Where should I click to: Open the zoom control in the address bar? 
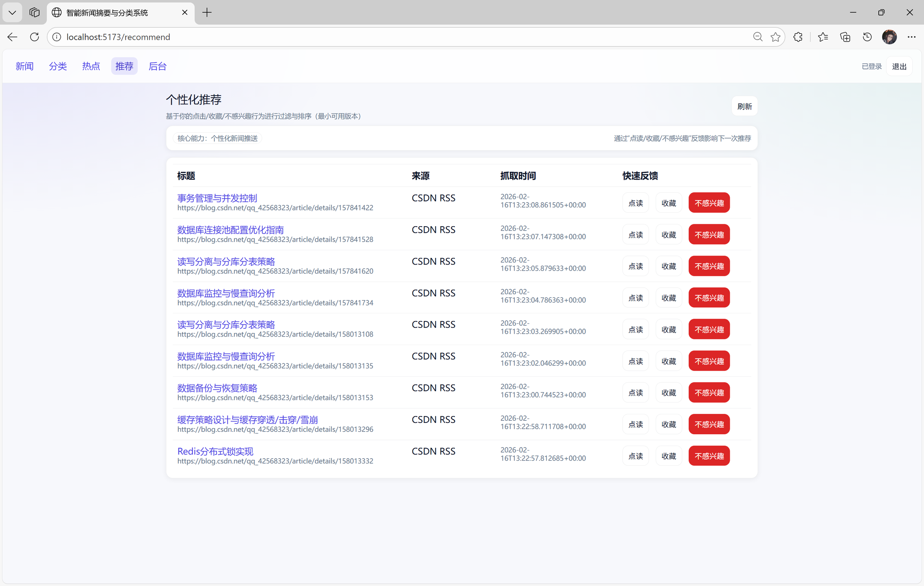[x=757, y=37]
